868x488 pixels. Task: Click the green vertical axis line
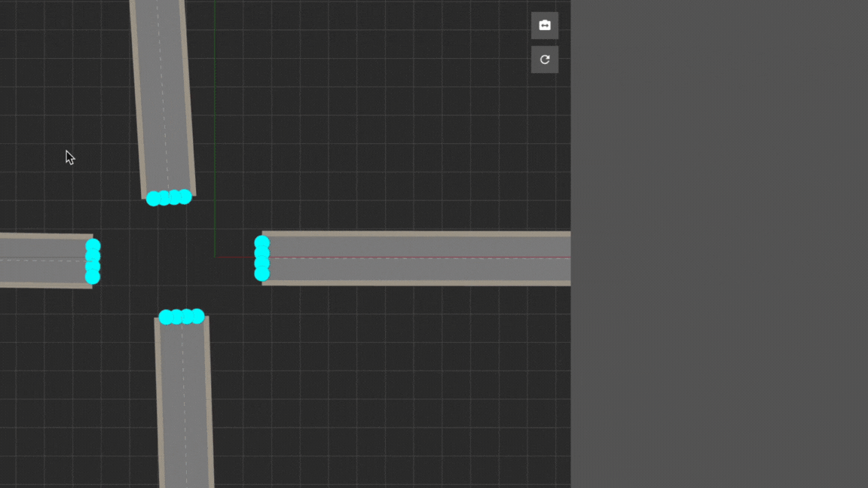(x=215, y=113)
